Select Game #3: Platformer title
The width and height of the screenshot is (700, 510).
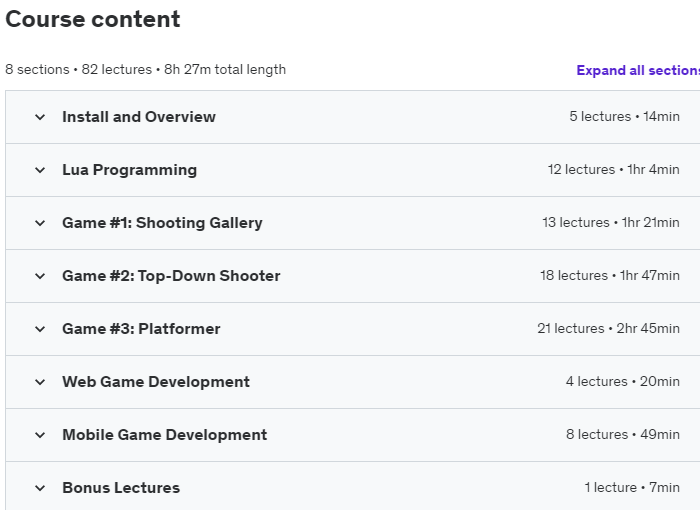[x=141, y=329]
